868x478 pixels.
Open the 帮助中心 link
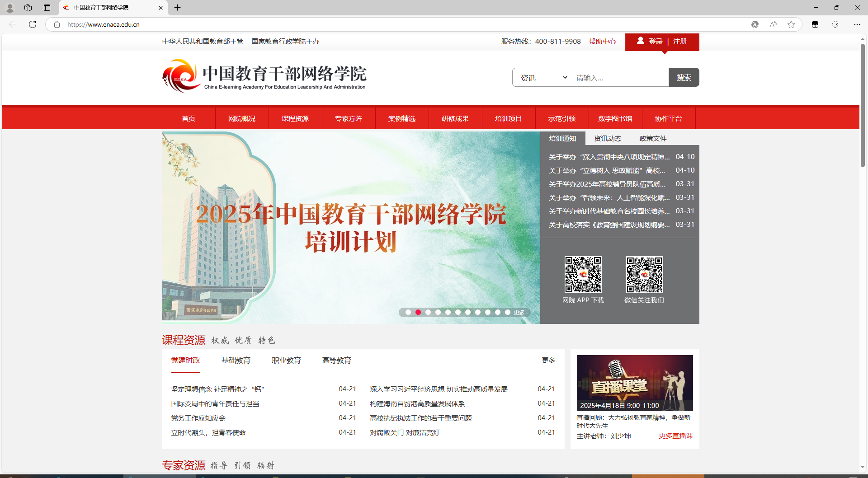pyautogui.click(x=602, y=42)
